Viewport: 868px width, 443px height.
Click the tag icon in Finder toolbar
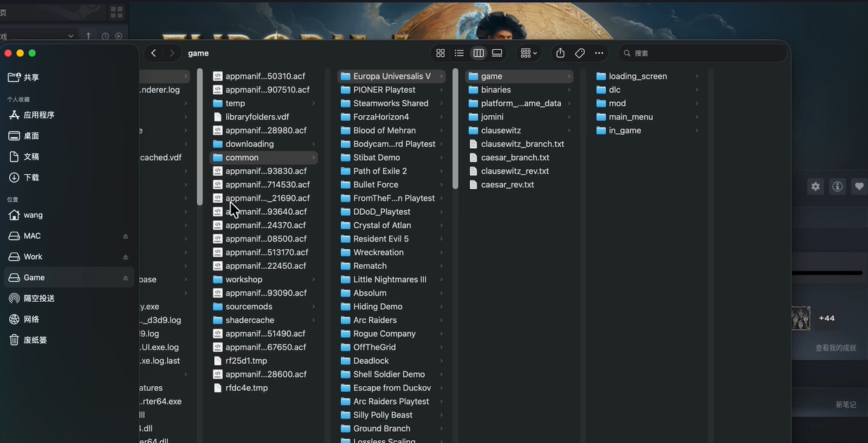580,53
